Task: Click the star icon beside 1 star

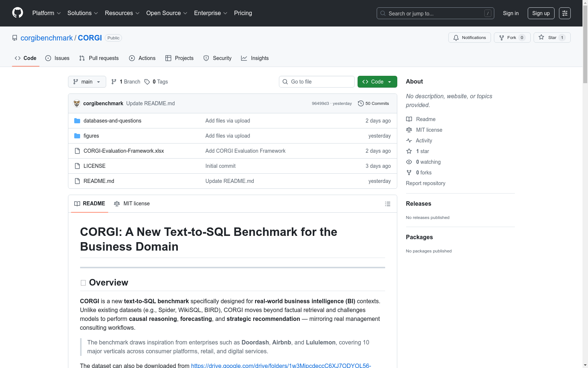Action: pos(409,151)
